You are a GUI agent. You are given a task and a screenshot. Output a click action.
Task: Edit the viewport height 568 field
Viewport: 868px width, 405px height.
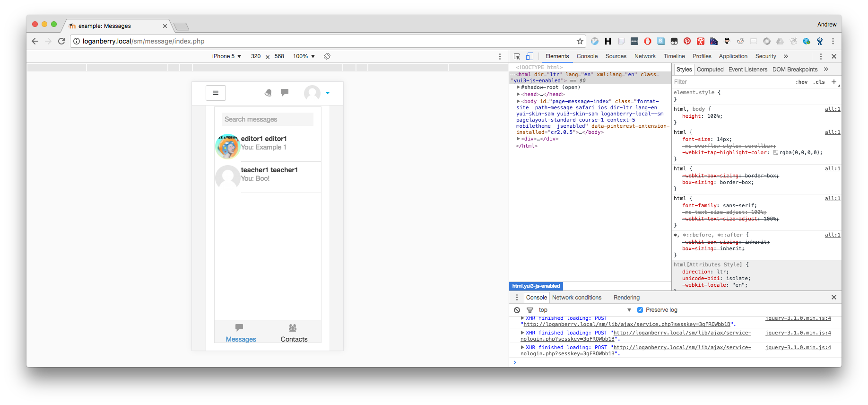tap(279, 56)
